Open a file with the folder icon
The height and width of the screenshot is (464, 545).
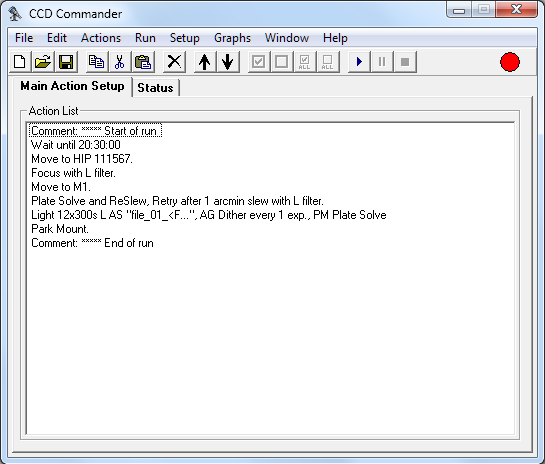(43, 62)
